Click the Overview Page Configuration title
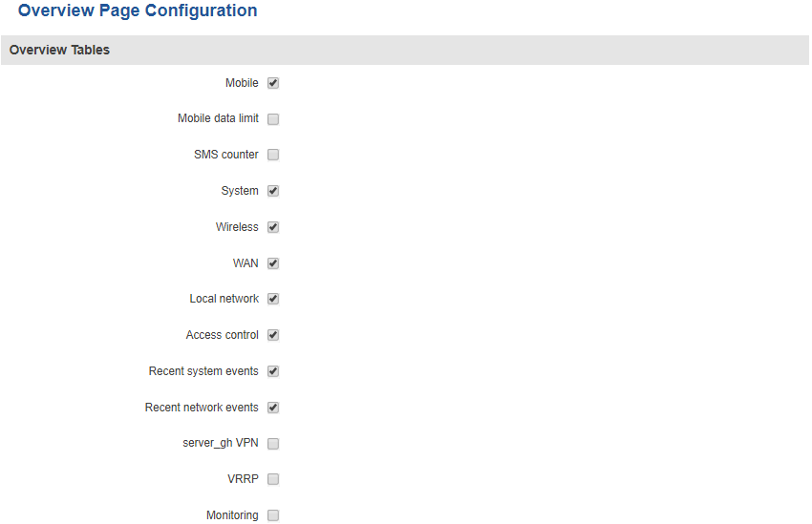Image resolution: width=812 pixels, height=524 pixels. 138,11
